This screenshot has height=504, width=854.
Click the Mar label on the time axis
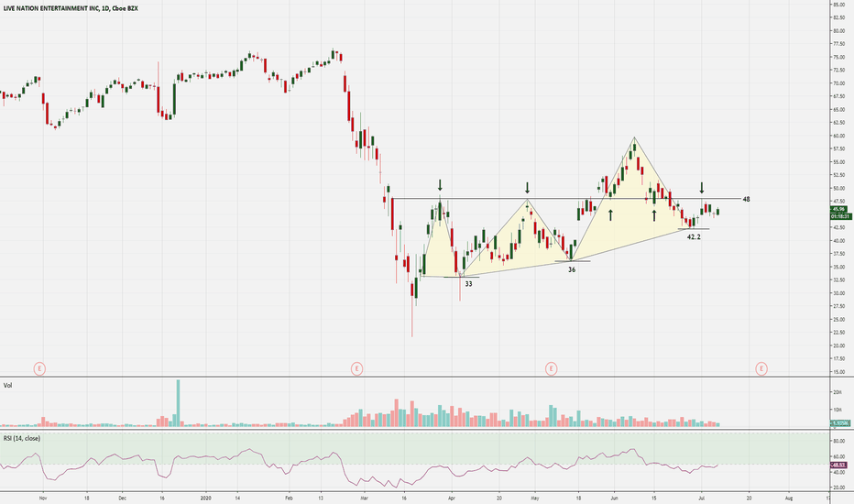coord(365,498)
